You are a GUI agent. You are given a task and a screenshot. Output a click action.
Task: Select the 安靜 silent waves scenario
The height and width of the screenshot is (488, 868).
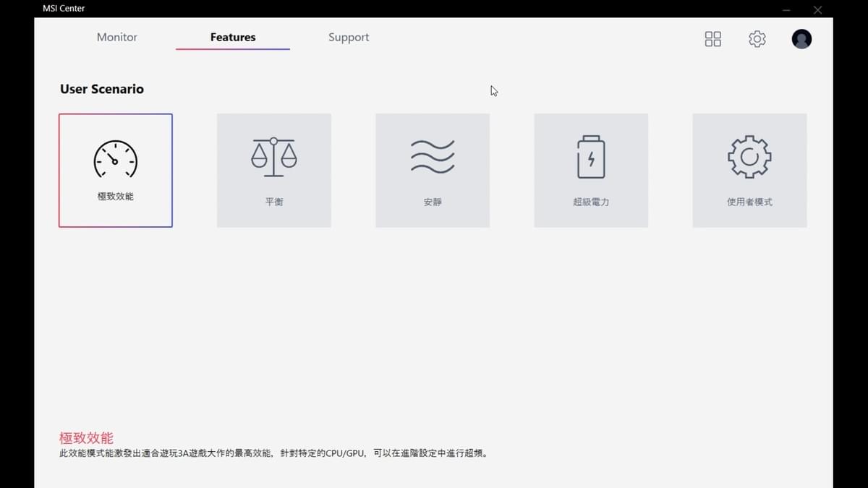pos(433,171)
